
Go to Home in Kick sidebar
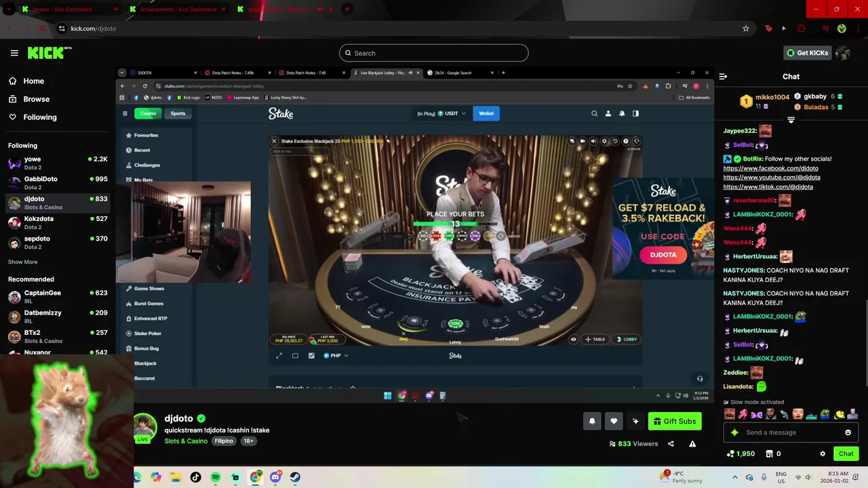pyautogui.click(x=26, y=81)
